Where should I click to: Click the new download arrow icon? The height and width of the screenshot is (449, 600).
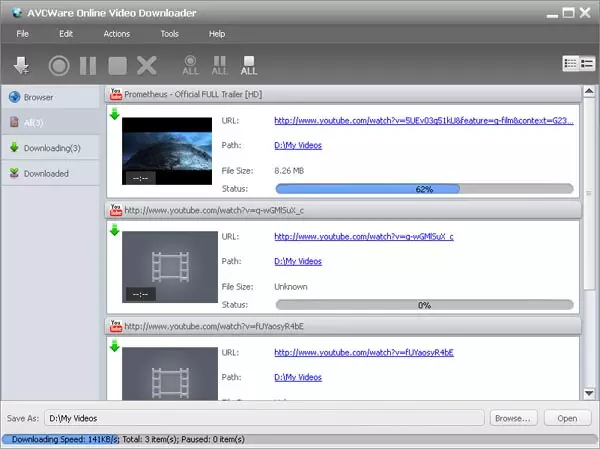coord(21,66)
